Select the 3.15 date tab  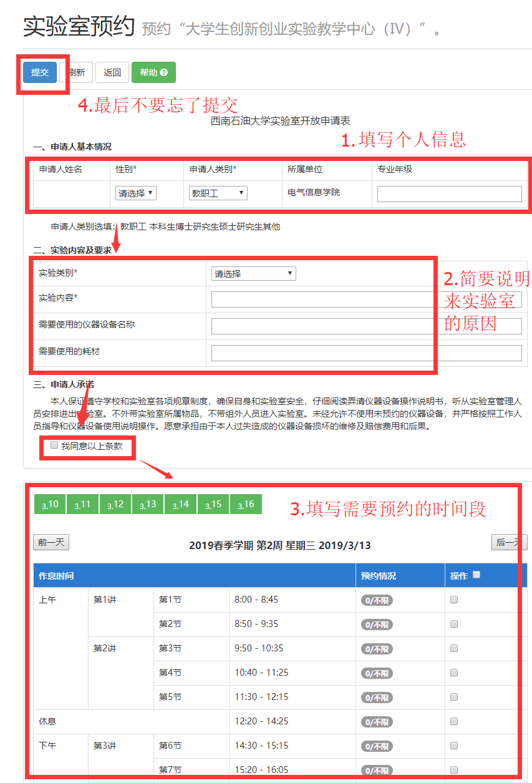click(x=213, y=504)
